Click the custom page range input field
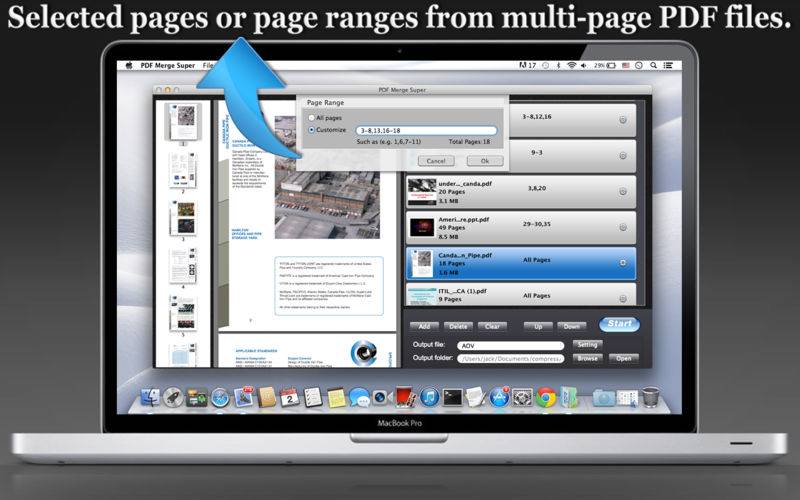Screen dimensions: 800x500 point(426,131)
